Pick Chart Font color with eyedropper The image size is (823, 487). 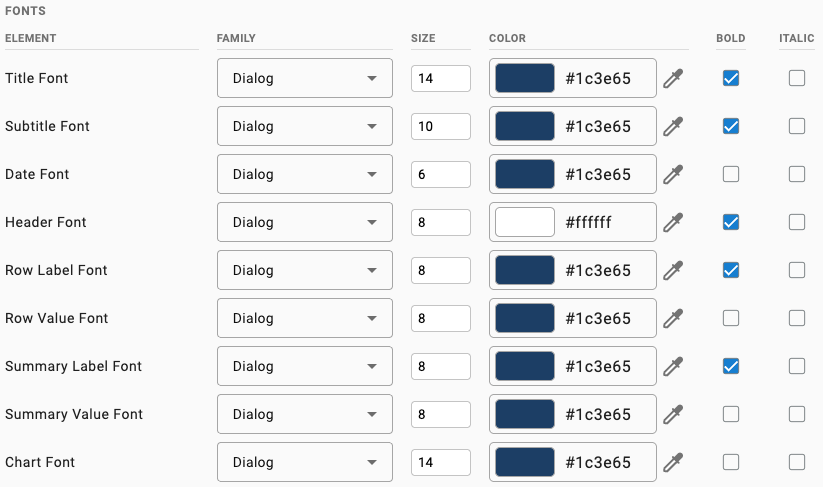673,462
